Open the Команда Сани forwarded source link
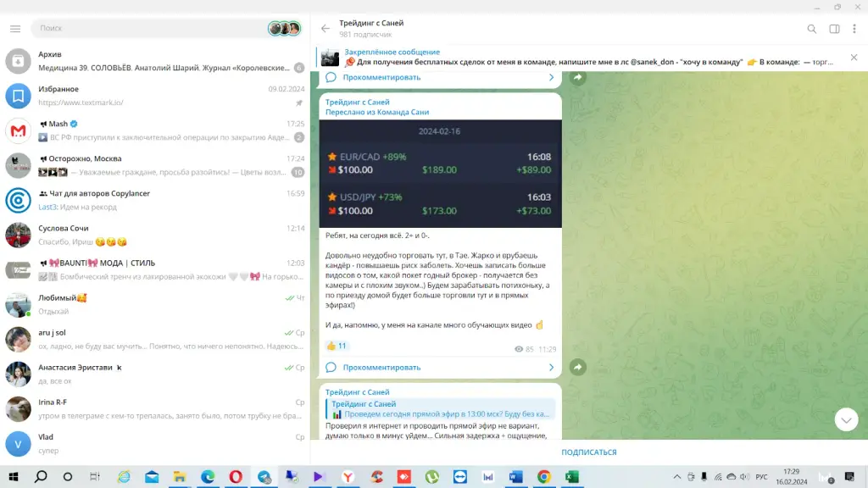This screenshot has width=868, height=488. pos(404,112)
